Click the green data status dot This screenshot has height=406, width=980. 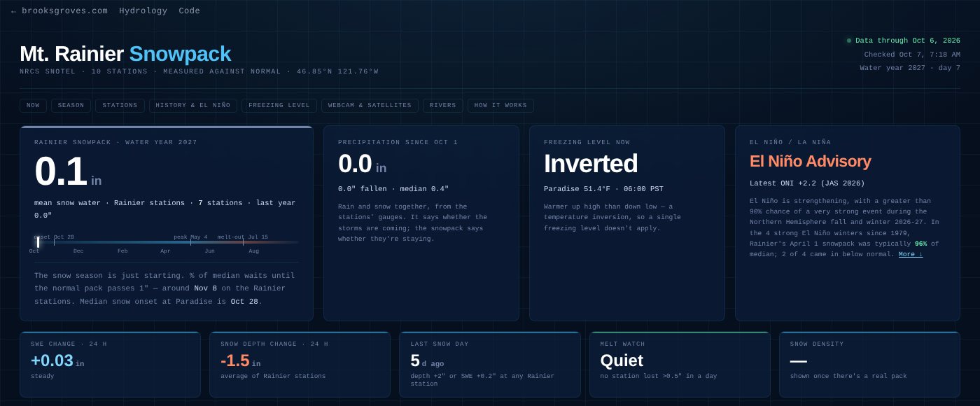pos(849,41)
